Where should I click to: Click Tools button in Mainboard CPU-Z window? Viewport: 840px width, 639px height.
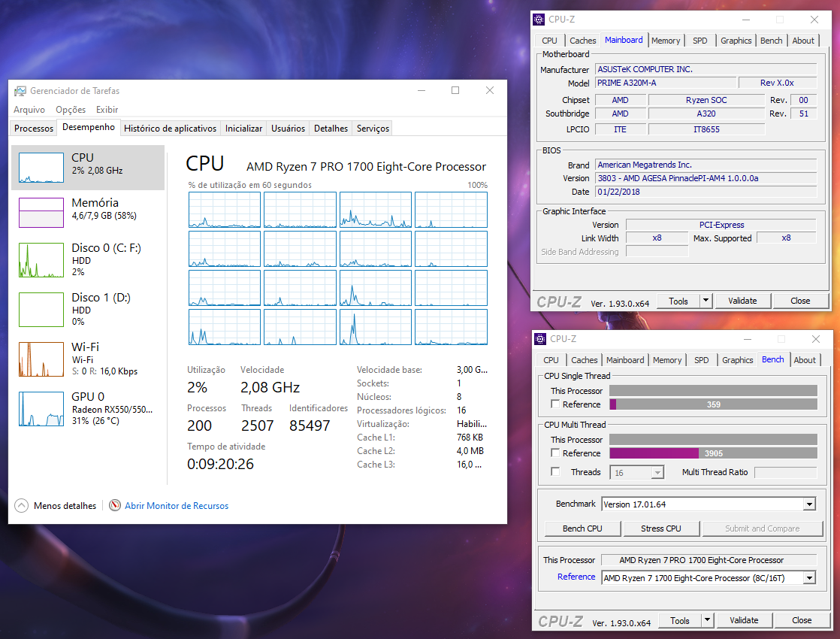tap(678, 301)
